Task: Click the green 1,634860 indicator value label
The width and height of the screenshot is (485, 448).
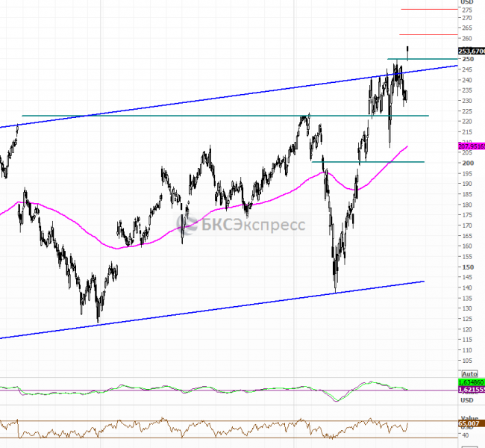Action: (471, 382)
